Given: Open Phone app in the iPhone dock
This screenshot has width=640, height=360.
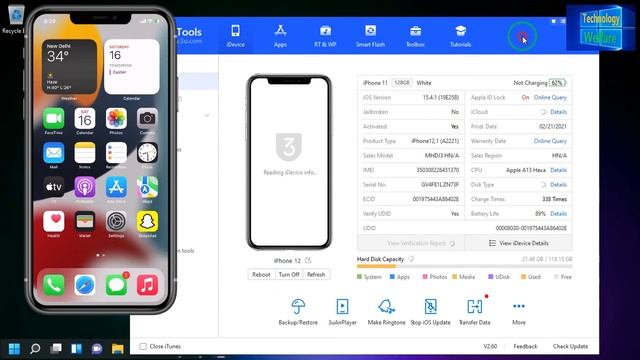Looking at the screenshot, I should pos(53,285).
